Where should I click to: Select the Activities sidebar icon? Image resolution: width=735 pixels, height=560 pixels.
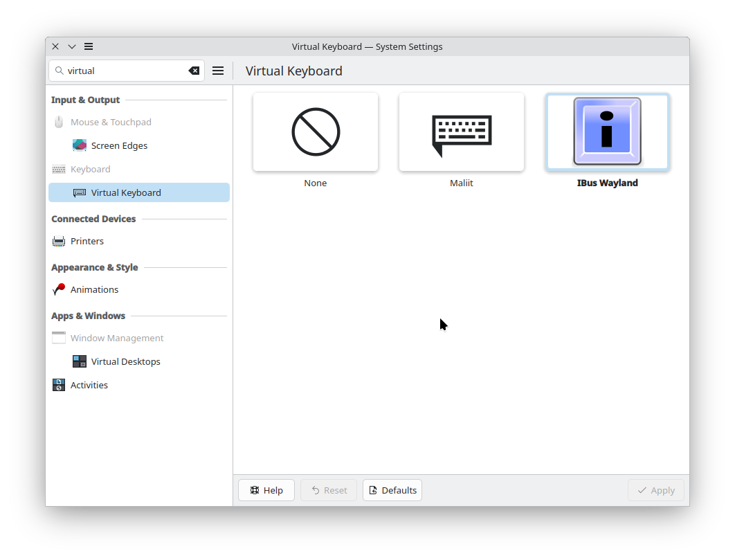pos(58,385)
